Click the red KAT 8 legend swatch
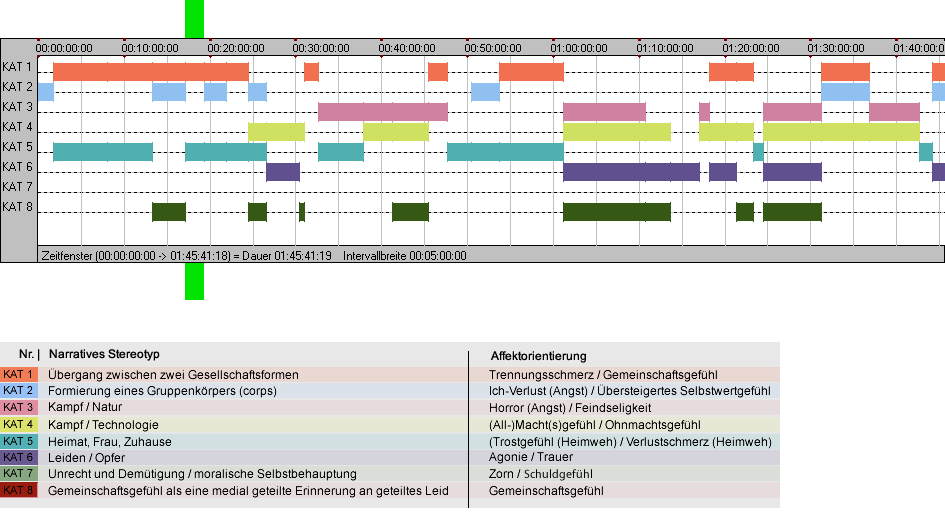The image size is (945, 530). 19,490
